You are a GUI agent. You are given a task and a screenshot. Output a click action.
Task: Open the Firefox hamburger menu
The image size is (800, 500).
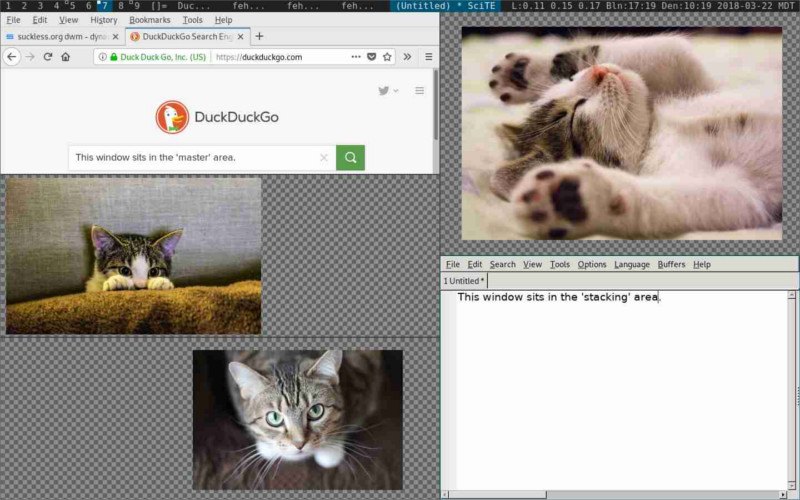coord(428,57)
